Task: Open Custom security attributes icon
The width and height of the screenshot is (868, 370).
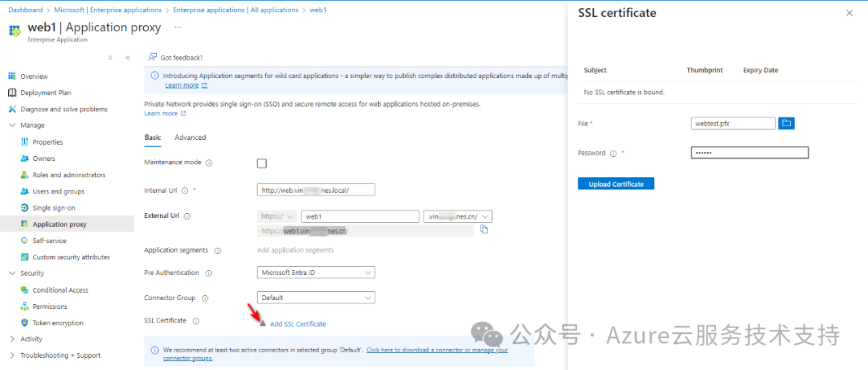Action: pos(24,257)
